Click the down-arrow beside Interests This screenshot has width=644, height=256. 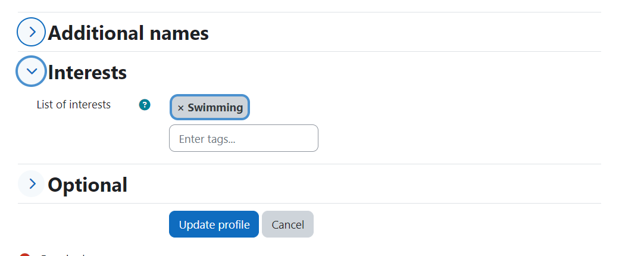31,71
